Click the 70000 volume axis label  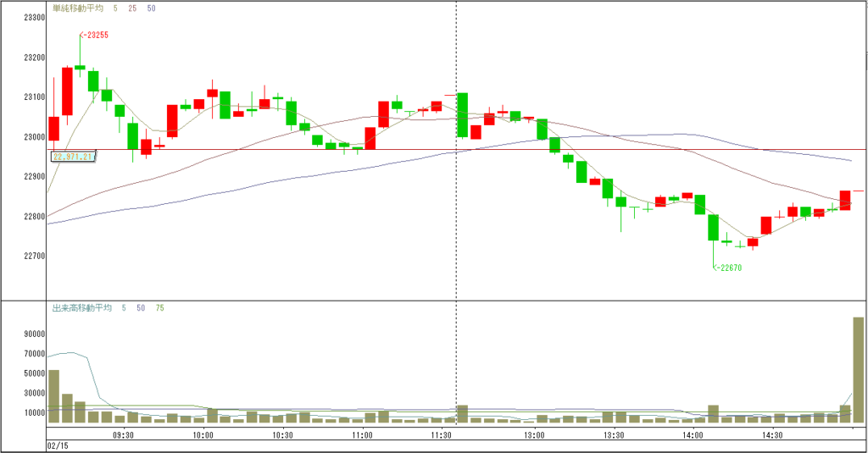[34, 353]
